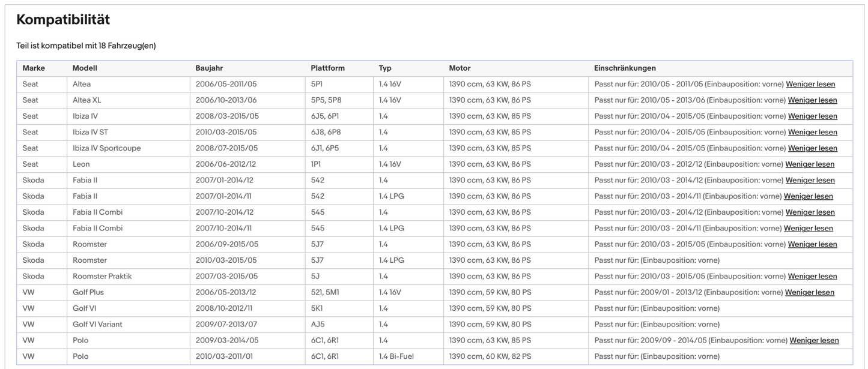Click the Modell column header
This screenshot has height=369, width=868.
click(85, 68)
